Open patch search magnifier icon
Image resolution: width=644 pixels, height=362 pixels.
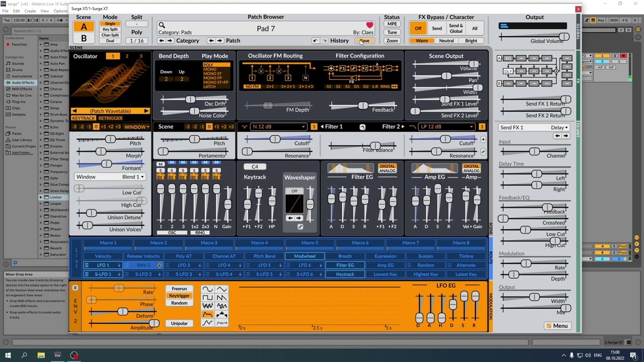click(162, 25)
